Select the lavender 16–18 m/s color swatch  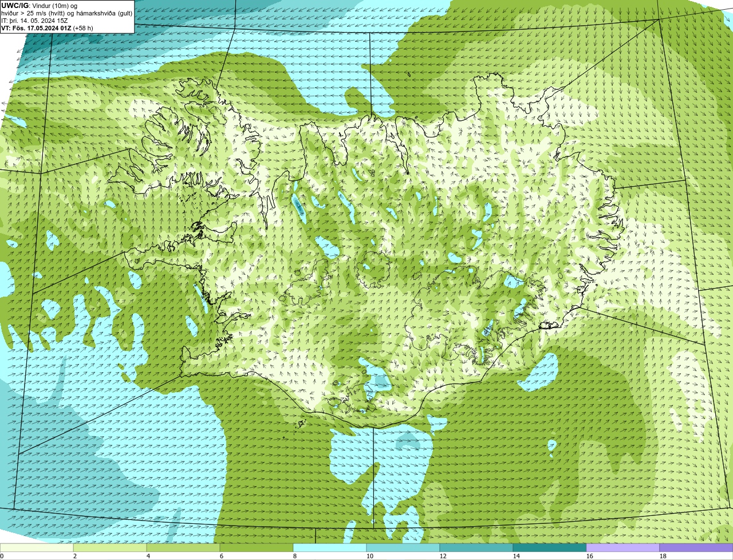[623, 548]
